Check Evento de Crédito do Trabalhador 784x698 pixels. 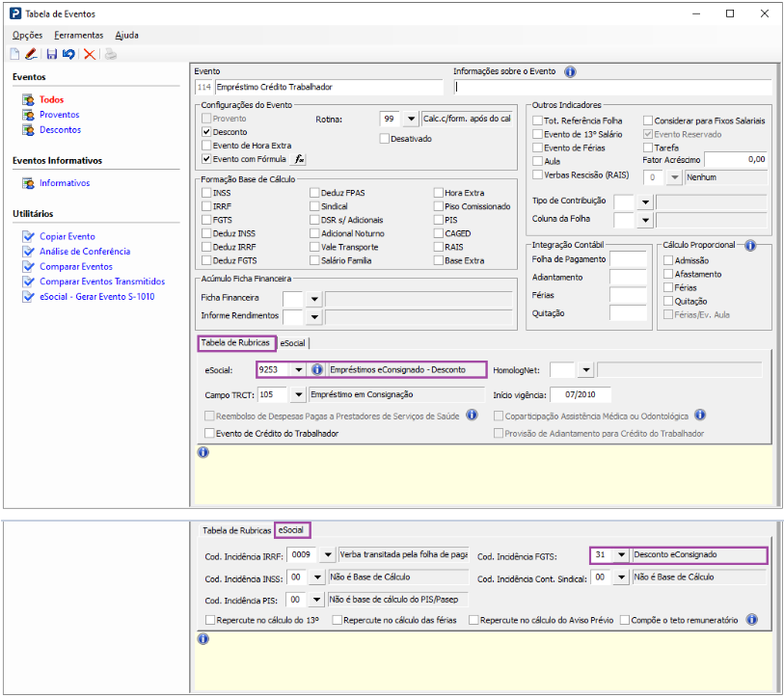point(209,433)
